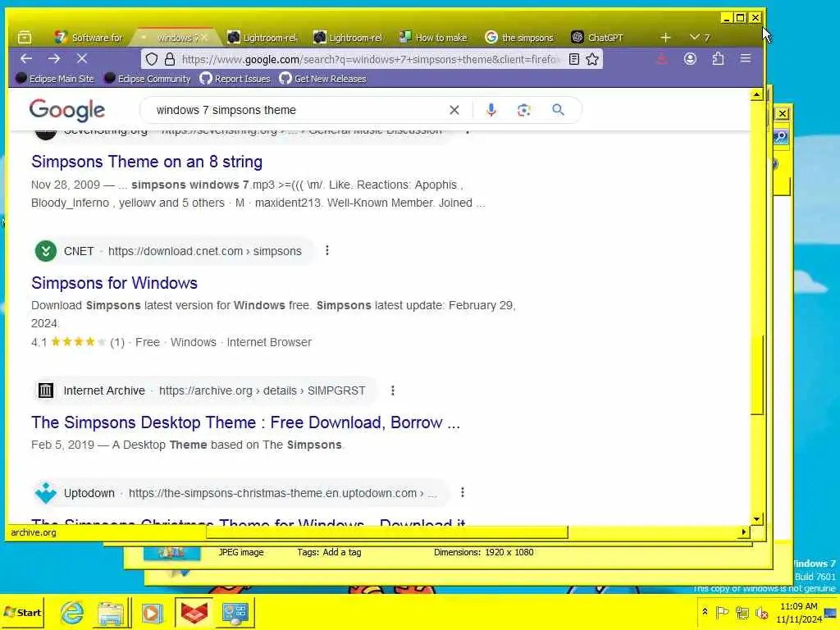Open Firefox View recent browsing icon

pyautogui.click(x=25, y=38)
